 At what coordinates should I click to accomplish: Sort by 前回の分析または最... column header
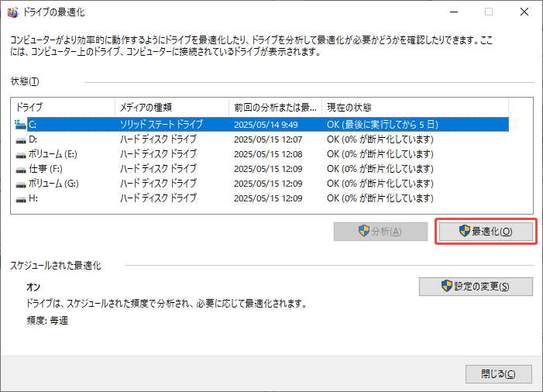(x=275, y=108)
